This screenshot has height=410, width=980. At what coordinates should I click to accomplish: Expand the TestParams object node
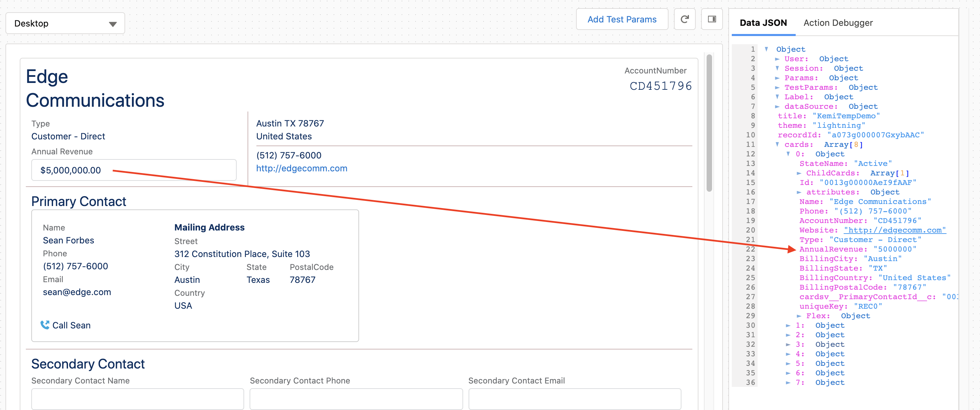(777, 87)
